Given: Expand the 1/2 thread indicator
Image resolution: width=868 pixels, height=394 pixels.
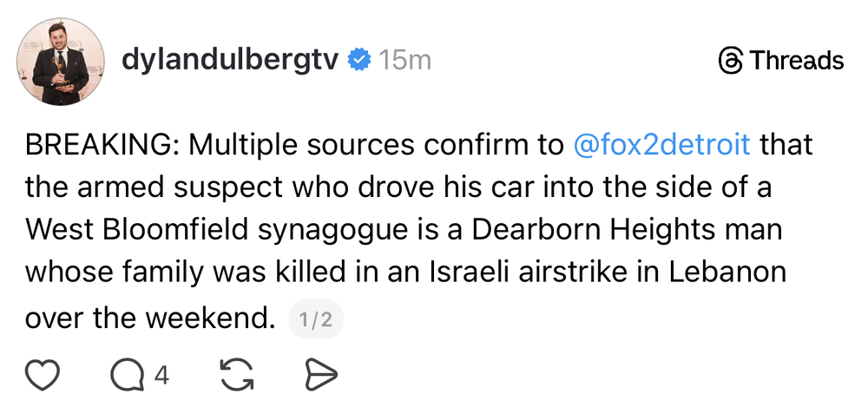Looking at the screenshot, I should pos(316,320).
